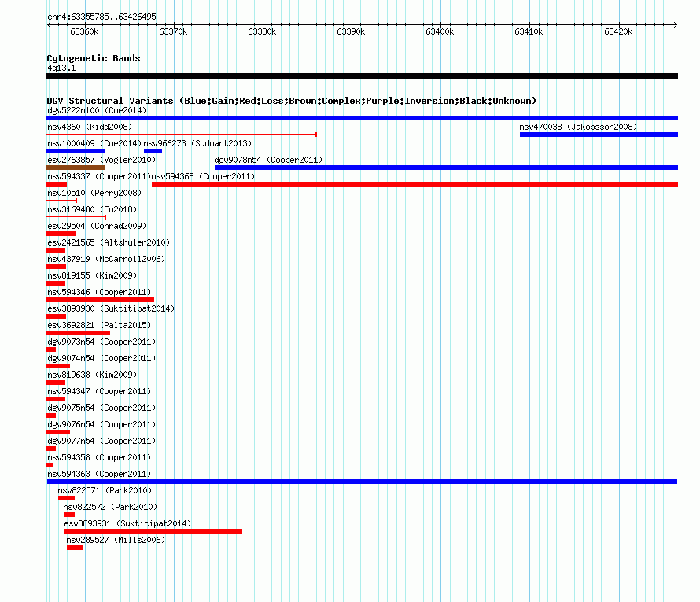
Task: Open nsv289527 (Mills2006) label
Action: coord(116,540)
